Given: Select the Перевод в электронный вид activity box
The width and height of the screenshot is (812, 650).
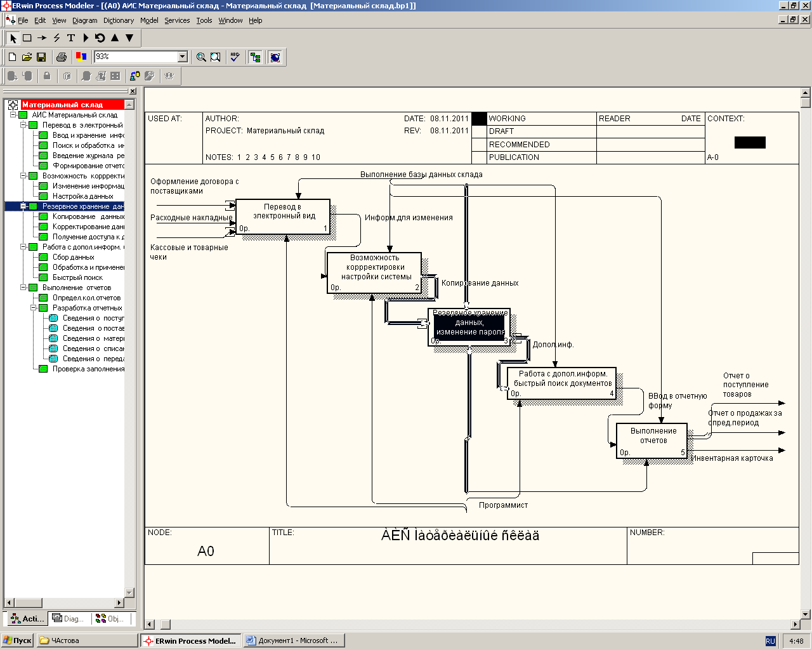Looking at the screenshot, I should pyautogui.click(x=283, y=216).
